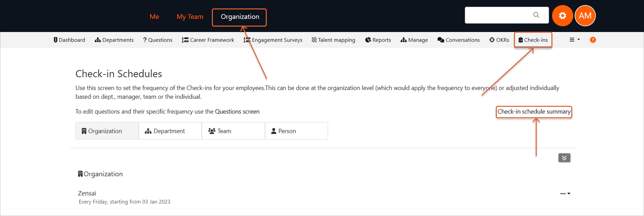This screenshot has height=216, width=644.
Task: Open the Manage menu item
Action: 414,40
